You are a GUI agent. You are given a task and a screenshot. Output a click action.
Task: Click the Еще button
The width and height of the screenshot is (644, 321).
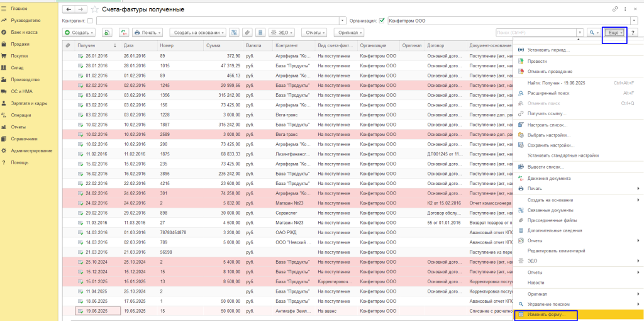(x=614, y=33)
